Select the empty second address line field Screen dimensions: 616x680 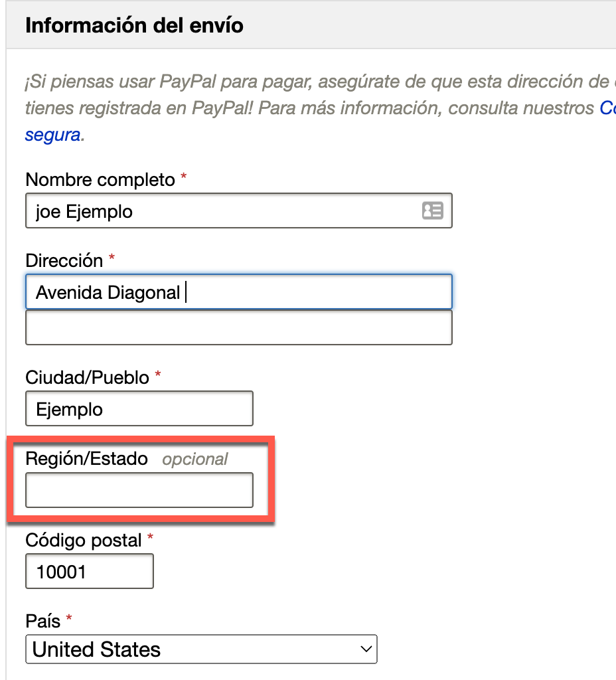pyautogui.click(x=239, y=327)
